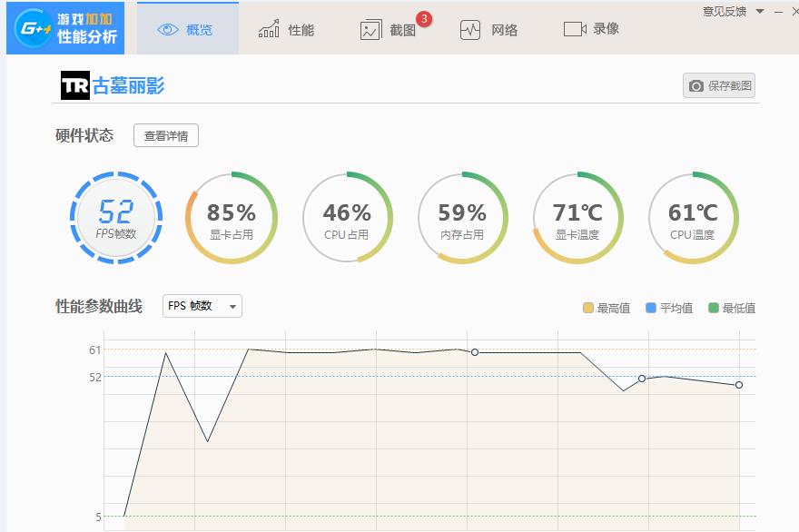Image resolution: width=799 pixels, height=532 pixels.
Task: Toggle the 最高值 legend marker
Action: tap(590, 309)
